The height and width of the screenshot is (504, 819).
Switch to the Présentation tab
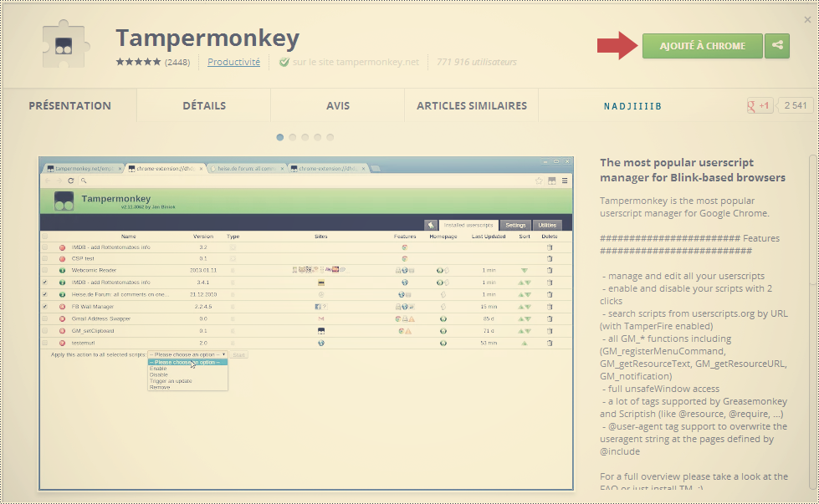pos(69,105)
